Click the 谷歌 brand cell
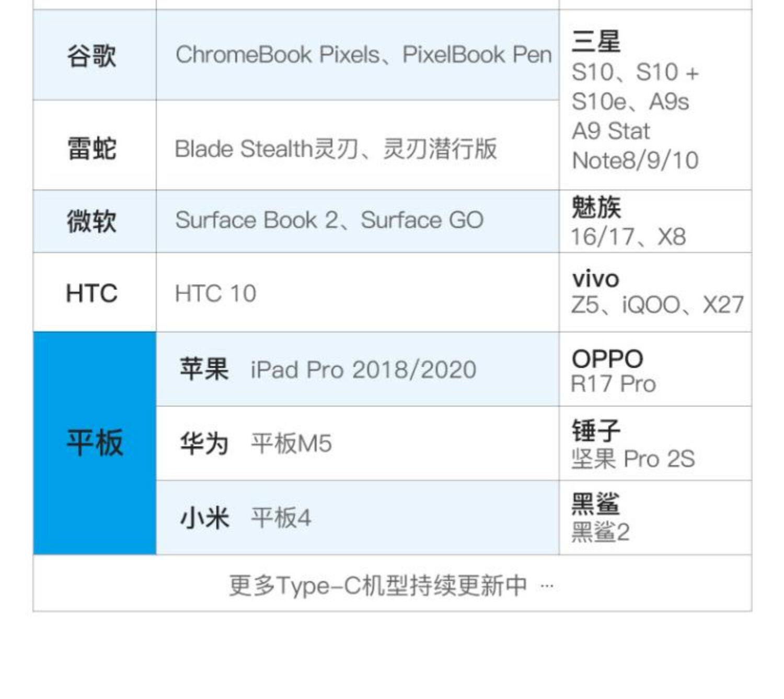 [95, 55]
